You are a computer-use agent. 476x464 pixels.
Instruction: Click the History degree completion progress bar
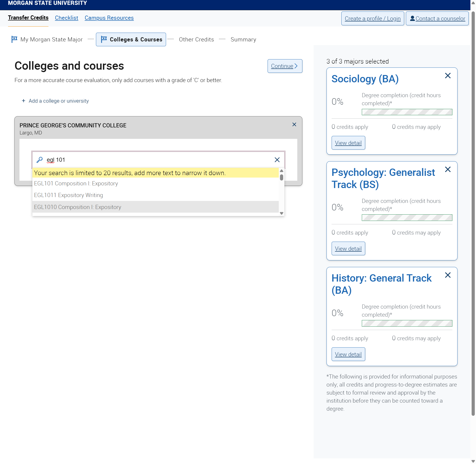pos(407,323)
